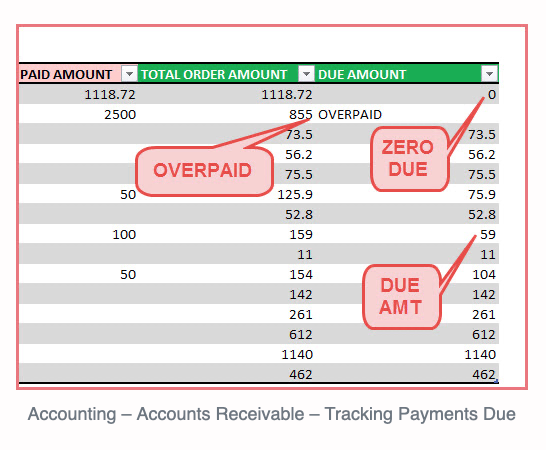
Task: Select the due amount cell showing 1140
Action: (407, 354)
